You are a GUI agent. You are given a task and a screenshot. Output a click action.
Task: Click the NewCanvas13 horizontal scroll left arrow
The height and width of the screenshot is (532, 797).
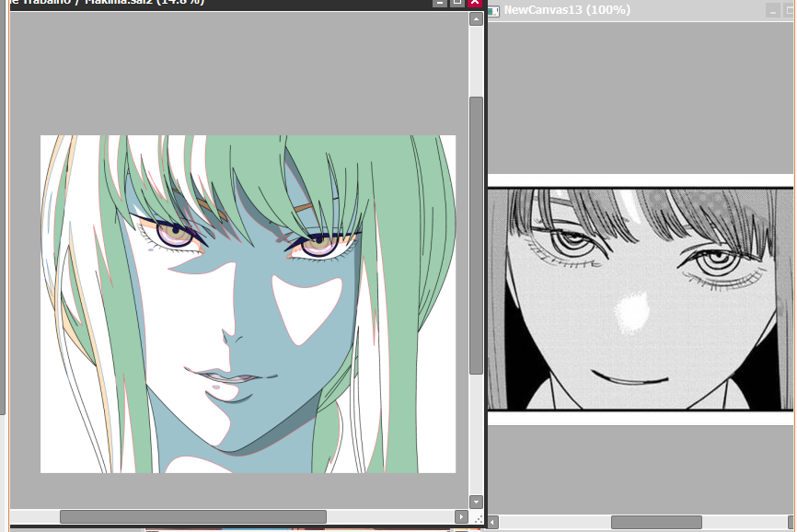coord(493,523)
